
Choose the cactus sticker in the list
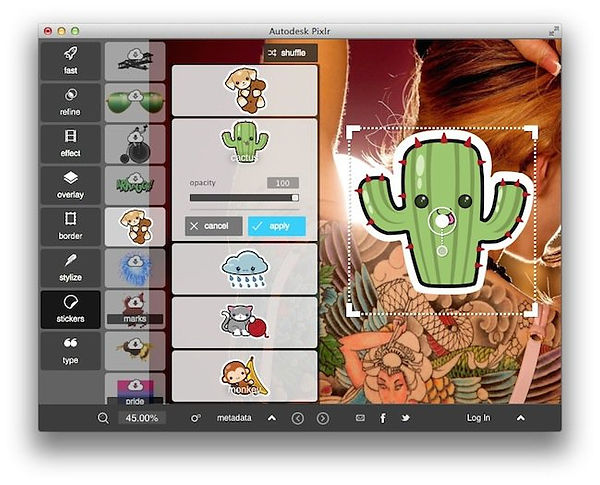point(245,142)
